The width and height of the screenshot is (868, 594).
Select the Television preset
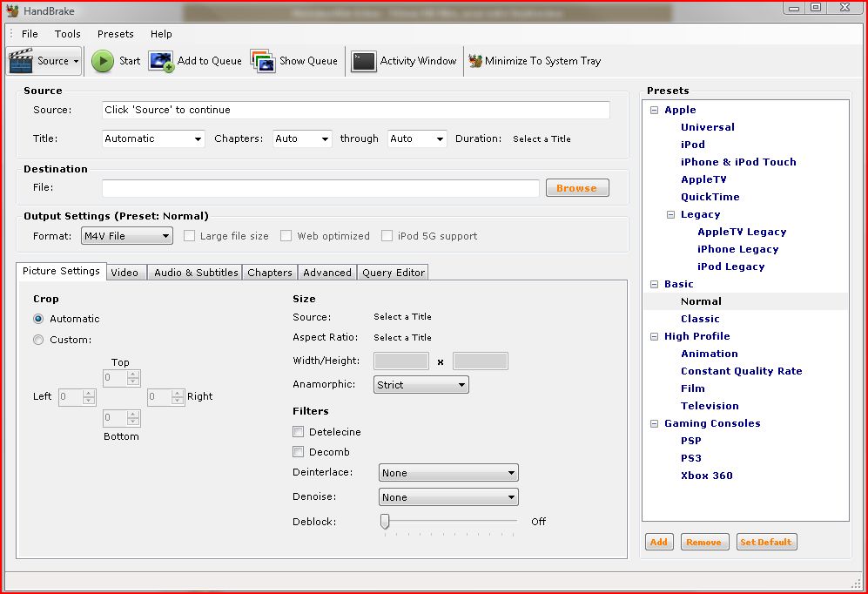click(x=710, y=407)
